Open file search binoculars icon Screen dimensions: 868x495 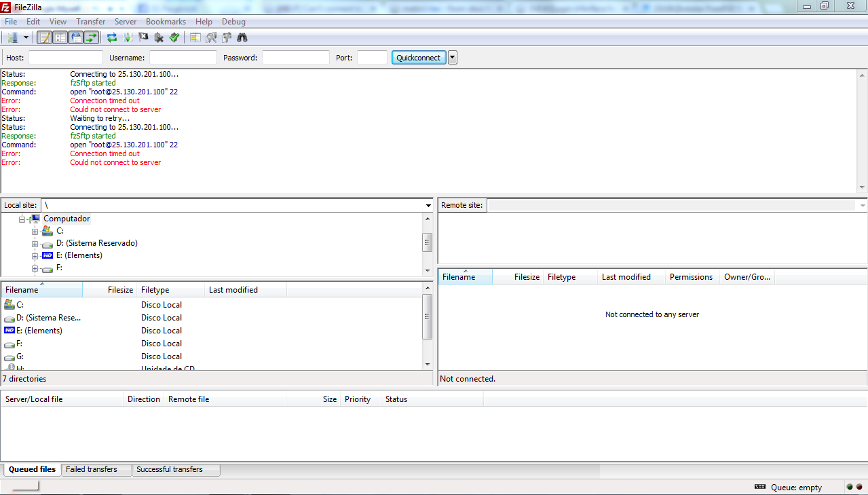242,37
